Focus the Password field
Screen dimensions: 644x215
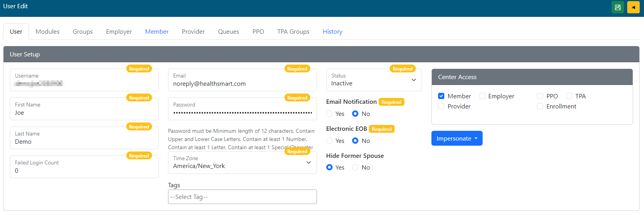point(242,112)
